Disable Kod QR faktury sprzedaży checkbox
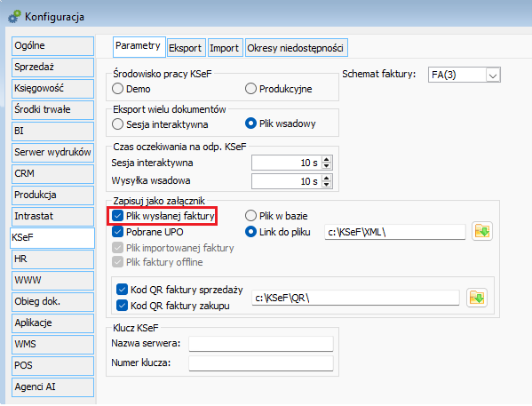Screen dimensions: 532x406 [x=122, y=290]
